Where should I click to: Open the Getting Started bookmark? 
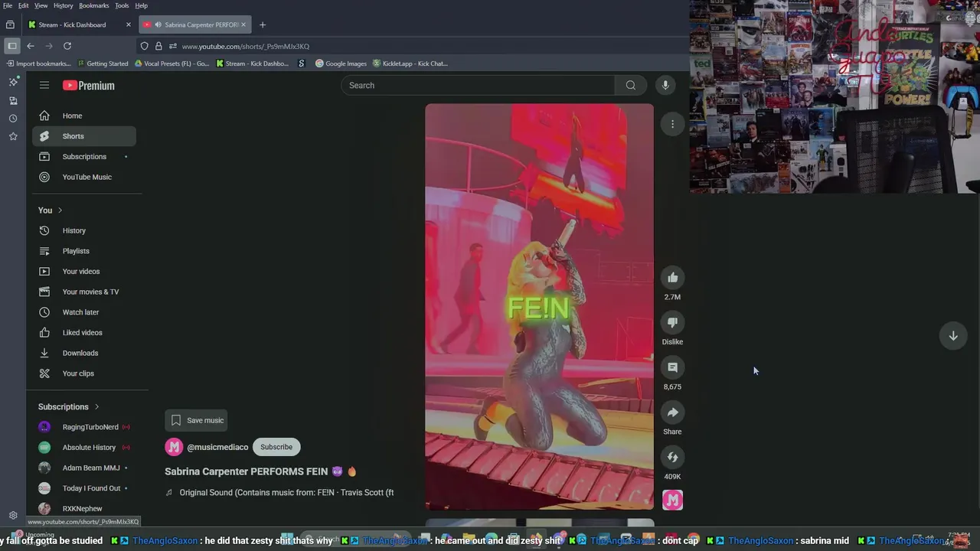pos(103,64)
